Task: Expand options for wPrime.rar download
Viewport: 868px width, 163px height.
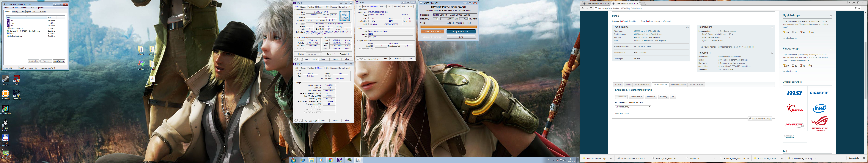Action: pyautogui.click(x=713, y=158)
